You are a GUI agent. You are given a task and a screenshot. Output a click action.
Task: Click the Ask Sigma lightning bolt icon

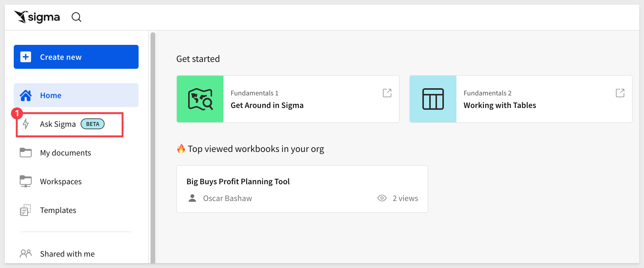tap(26, 124)
